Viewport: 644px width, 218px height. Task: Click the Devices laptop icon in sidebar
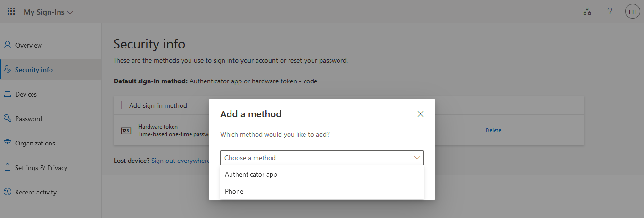(8, 94)
